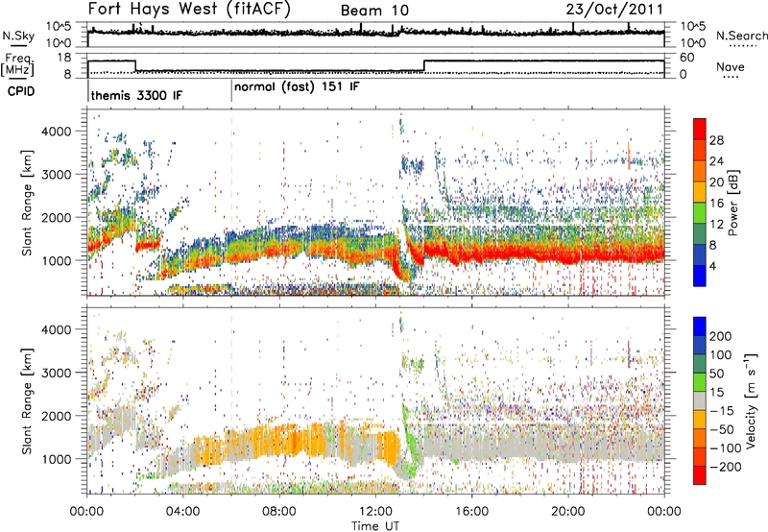The image size is (768, 532).
Task: Pick the blue top segment of Velocity colorbar
Action: pyautogui.click(x=700, y=326)
